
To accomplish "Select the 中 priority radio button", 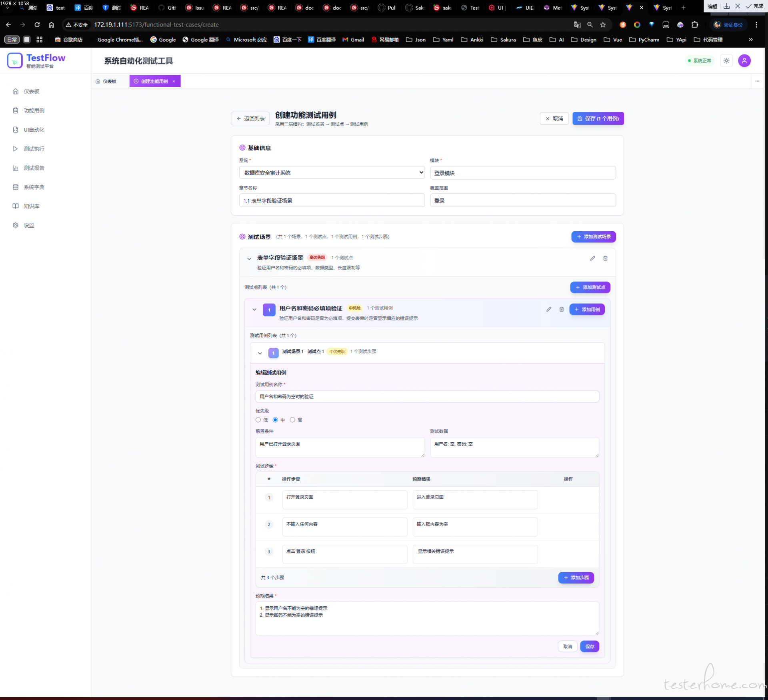I will (275, 420).
